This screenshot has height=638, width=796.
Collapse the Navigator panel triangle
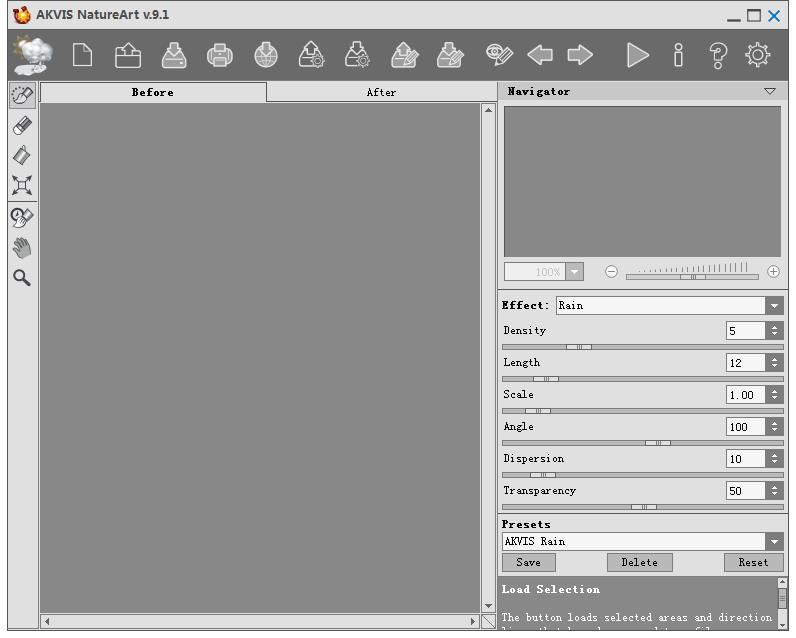pyautogui.click(x=770, y=91)
